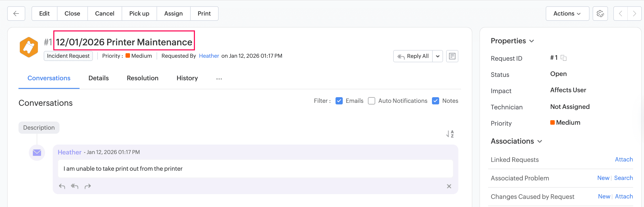644x207 pixels.
Task: Click the forward arrow icon under message
Action: coord(87,186)
